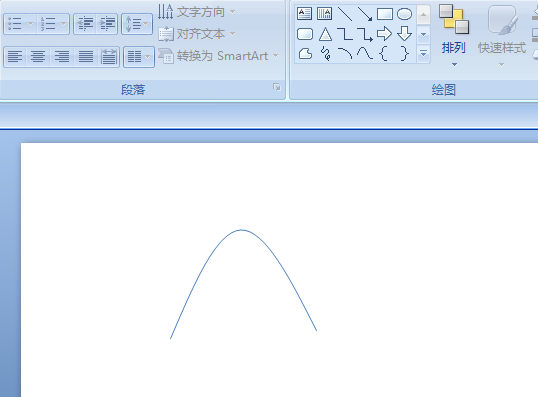Apply bulleted list formatting

tap(15, 24)
